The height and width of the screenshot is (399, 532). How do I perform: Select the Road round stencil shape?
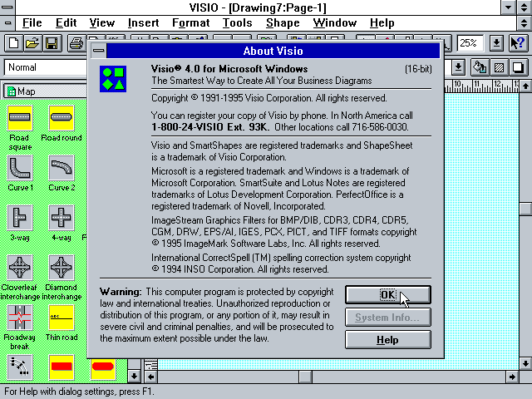[x=62, y=118]
